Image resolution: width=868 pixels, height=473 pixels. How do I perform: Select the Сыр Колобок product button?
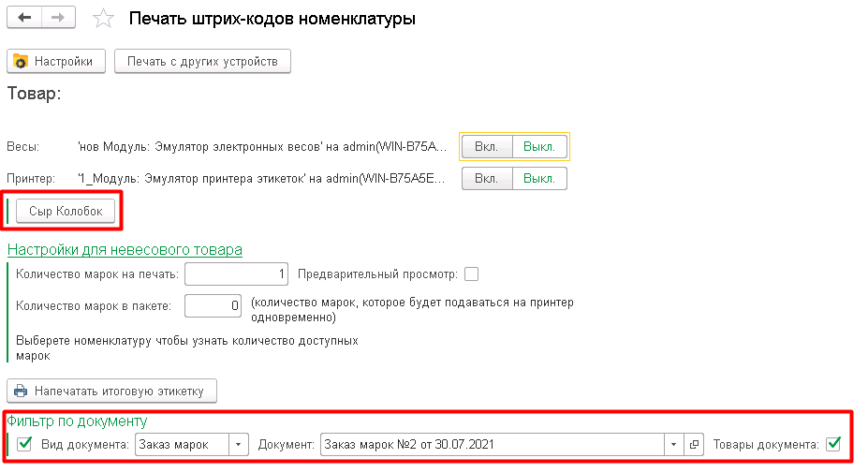[66, 211]
